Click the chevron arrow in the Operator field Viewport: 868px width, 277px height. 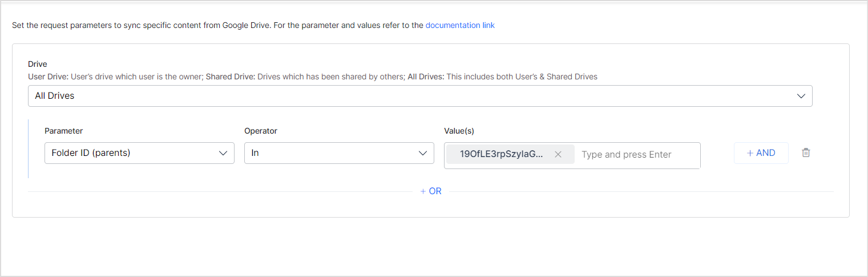click(x=423, y=153)
